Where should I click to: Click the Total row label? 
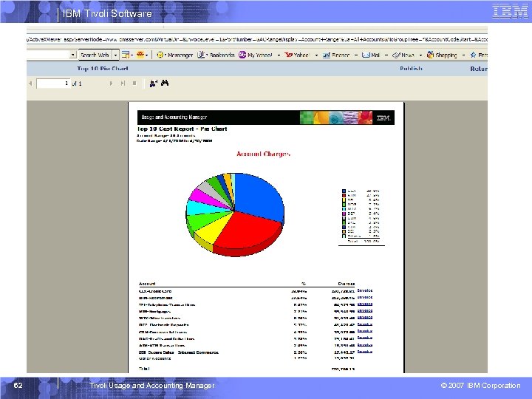pos(144,369)
